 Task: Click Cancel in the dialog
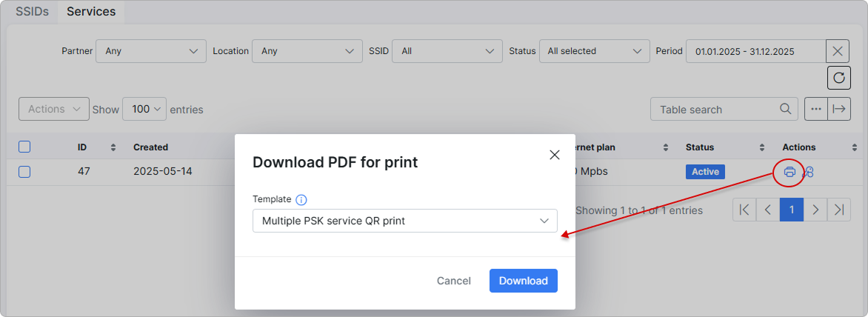click(454, 281)
